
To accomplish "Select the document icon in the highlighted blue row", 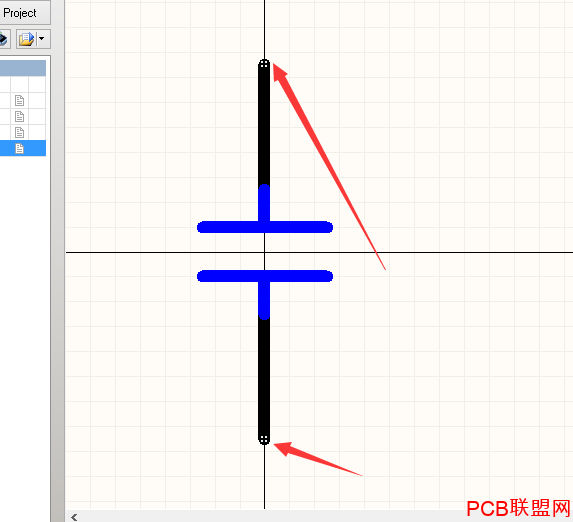I will coord(19,148).
